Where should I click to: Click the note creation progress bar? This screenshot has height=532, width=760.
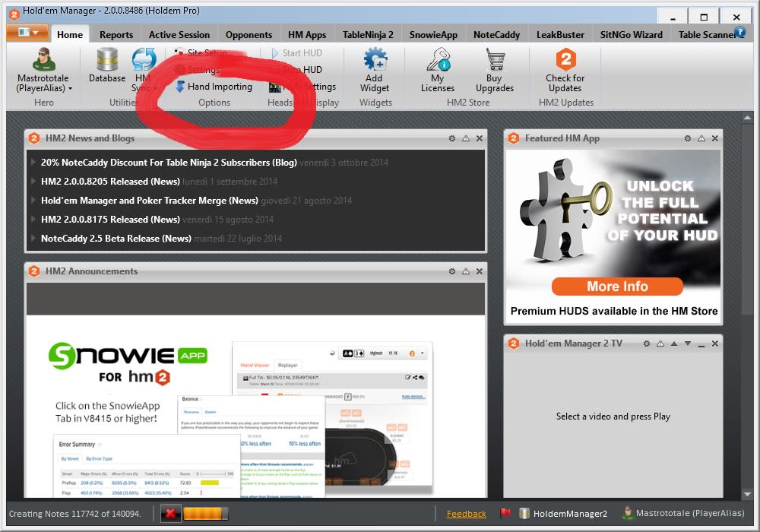pyautogui.click(x=205, y=514)
